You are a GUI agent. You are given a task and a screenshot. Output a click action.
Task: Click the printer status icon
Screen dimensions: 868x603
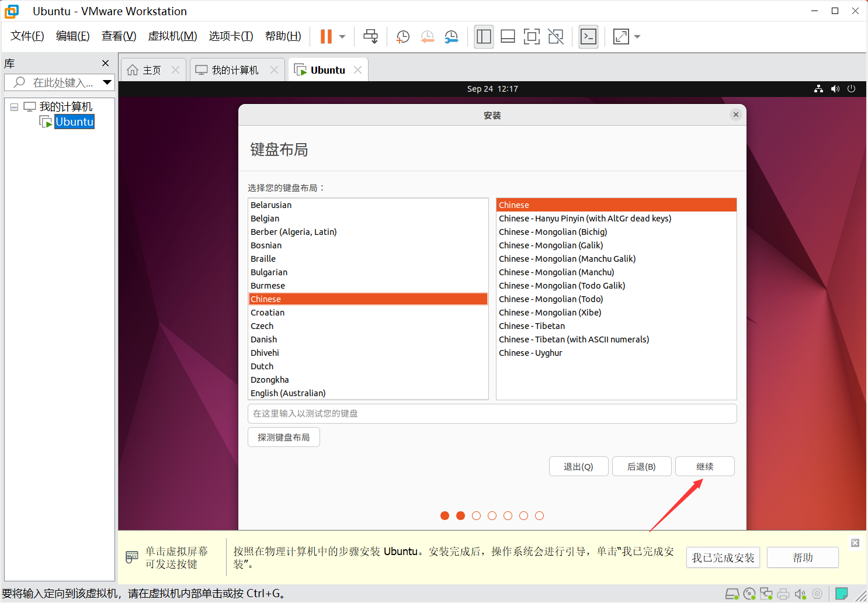(x=783, y=594)
